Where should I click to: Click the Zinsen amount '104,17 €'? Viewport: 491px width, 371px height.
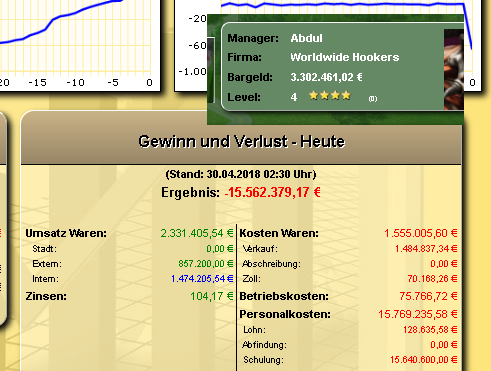212,296
